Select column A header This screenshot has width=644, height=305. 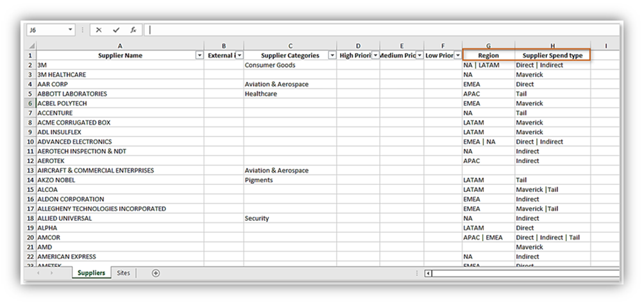tap(121, 46)
